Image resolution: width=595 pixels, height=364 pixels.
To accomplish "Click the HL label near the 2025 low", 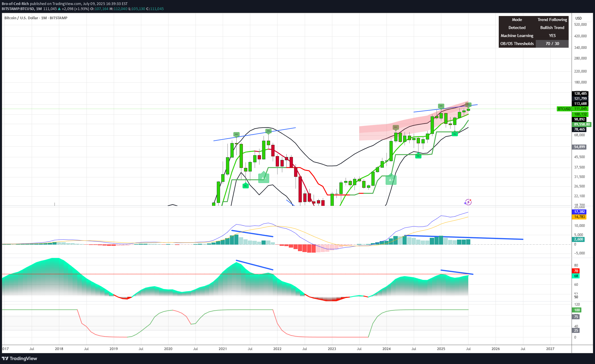I will [455, 134].
